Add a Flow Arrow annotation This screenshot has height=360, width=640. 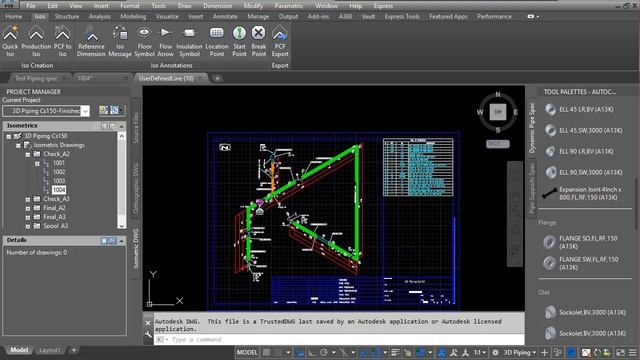click(x=165, y=41)
